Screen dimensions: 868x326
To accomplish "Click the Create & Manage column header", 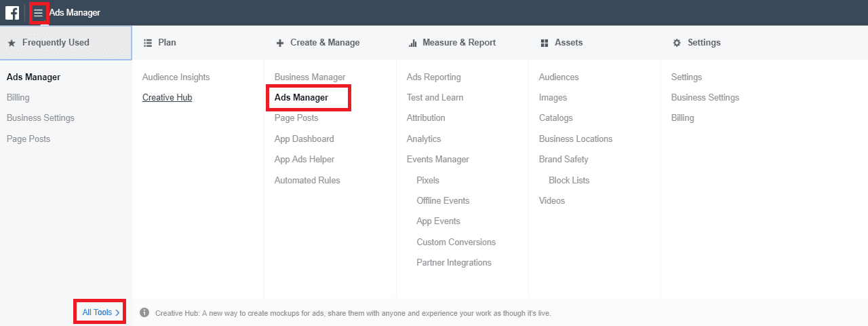I will (325, 42).
